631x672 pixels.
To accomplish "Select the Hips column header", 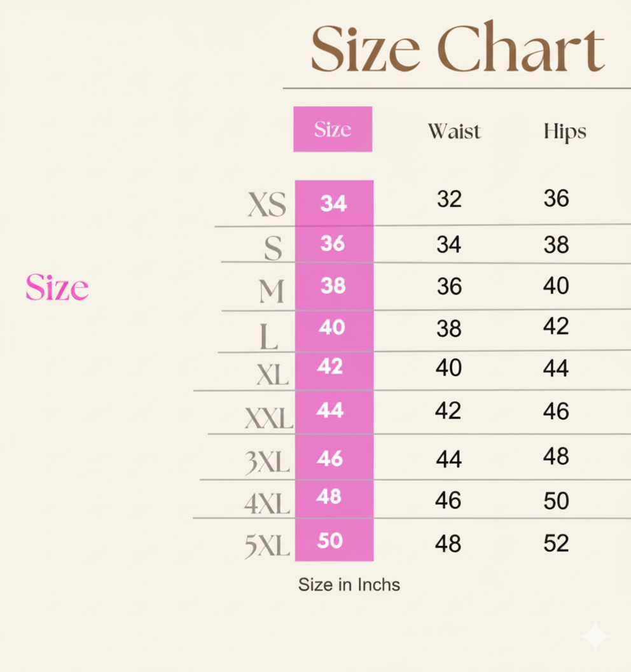I will coord(565,132).
